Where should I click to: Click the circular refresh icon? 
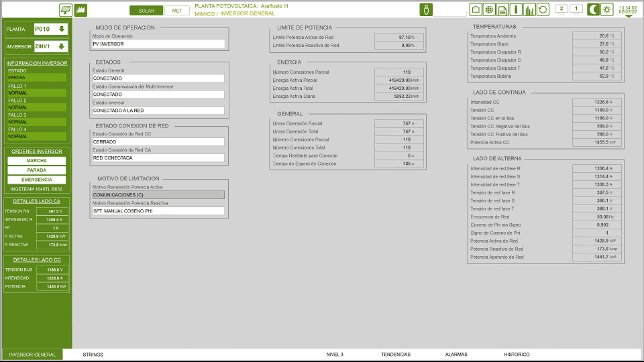click(543, 9)
